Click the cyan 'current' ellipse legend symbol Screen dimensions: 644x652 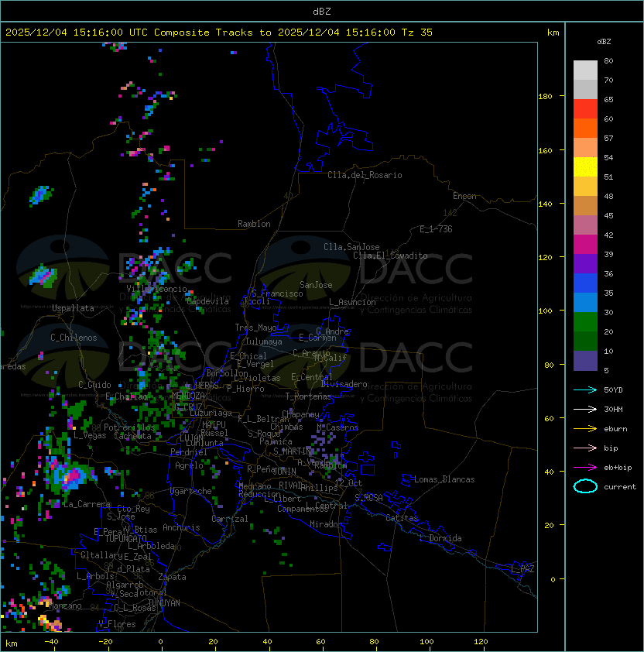click(585, 486)
